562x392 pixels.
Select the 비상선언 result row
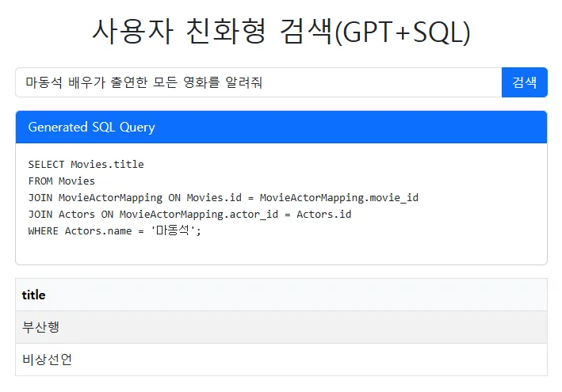point(281,360)
